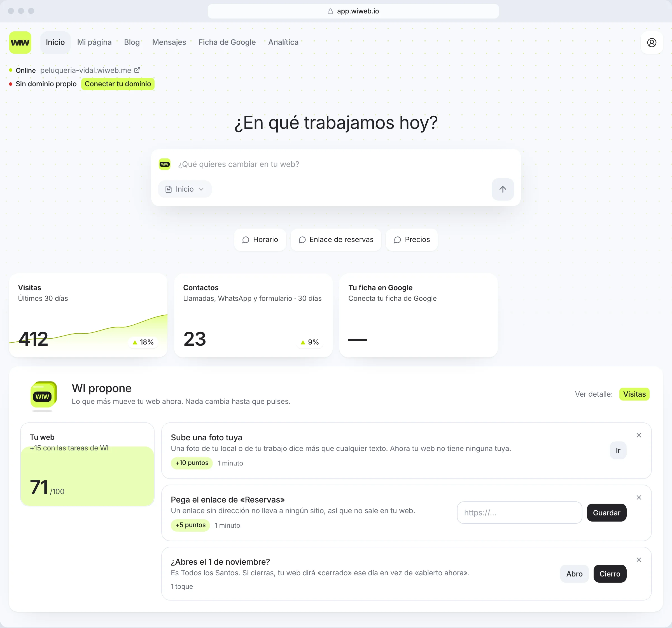
Task: Open the Inicio page selector dropdown
Action: (185, 189)
